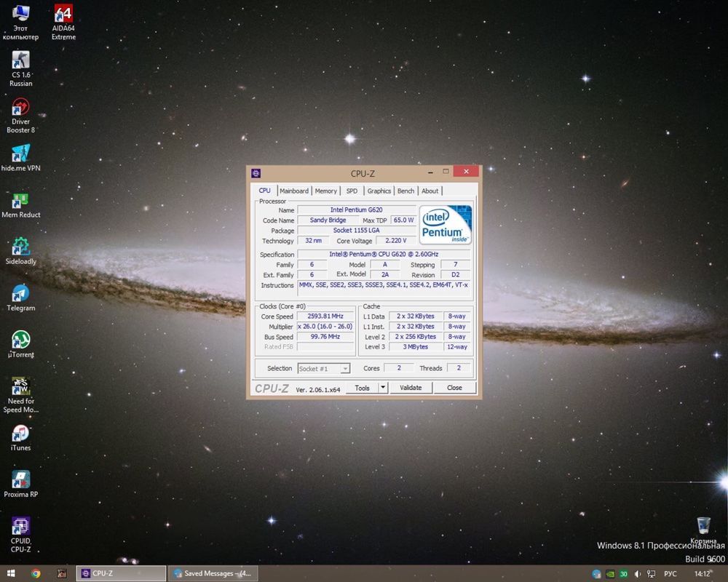Viewport: 728px width, 582px height.
Task: Click the Technology value '32 nm'
Action: point(313,240)
